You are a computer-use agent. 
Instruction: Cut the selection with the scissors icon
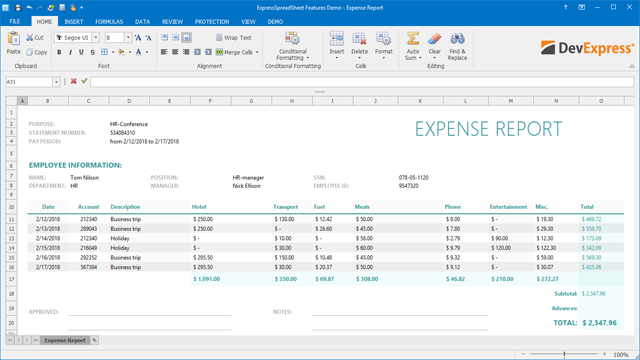29,38
